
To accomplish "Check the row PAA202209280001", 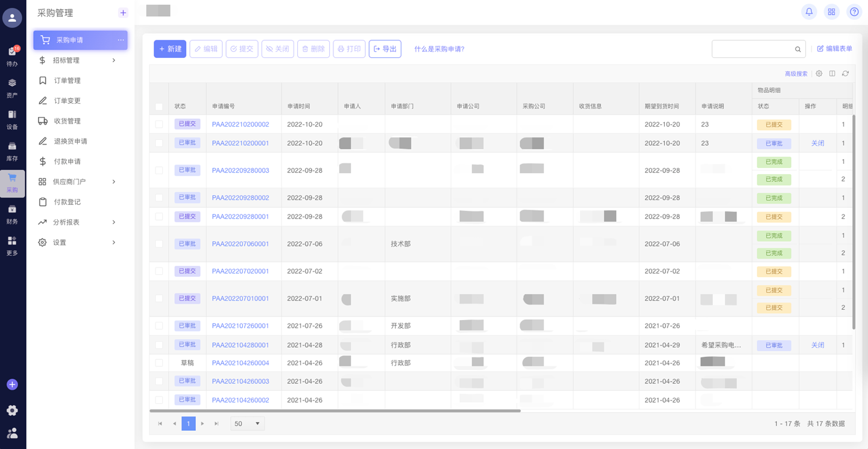I will coord(159,216).
